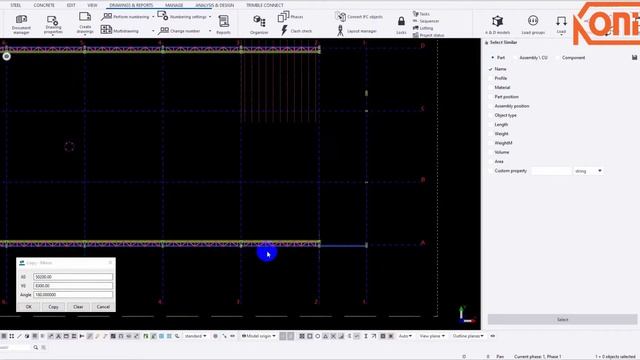
Task: Enable the Material checkbox
Action: [491, 87]
